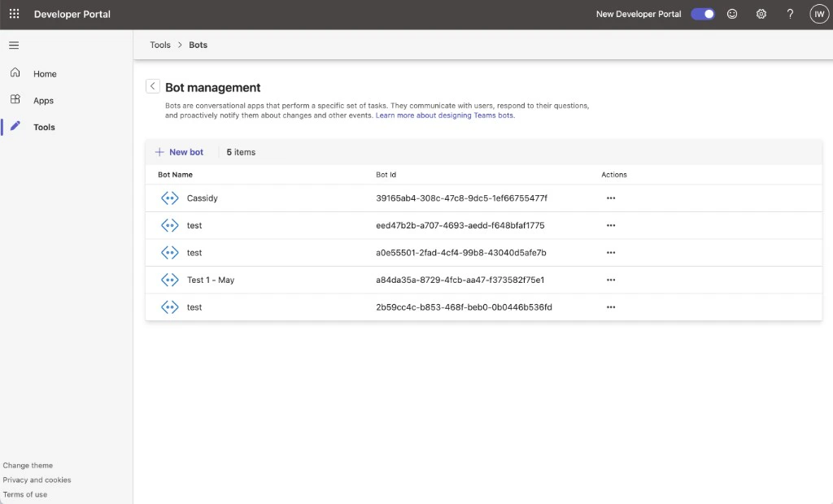Click the Bot Name column header

click(x=176, y=175)
